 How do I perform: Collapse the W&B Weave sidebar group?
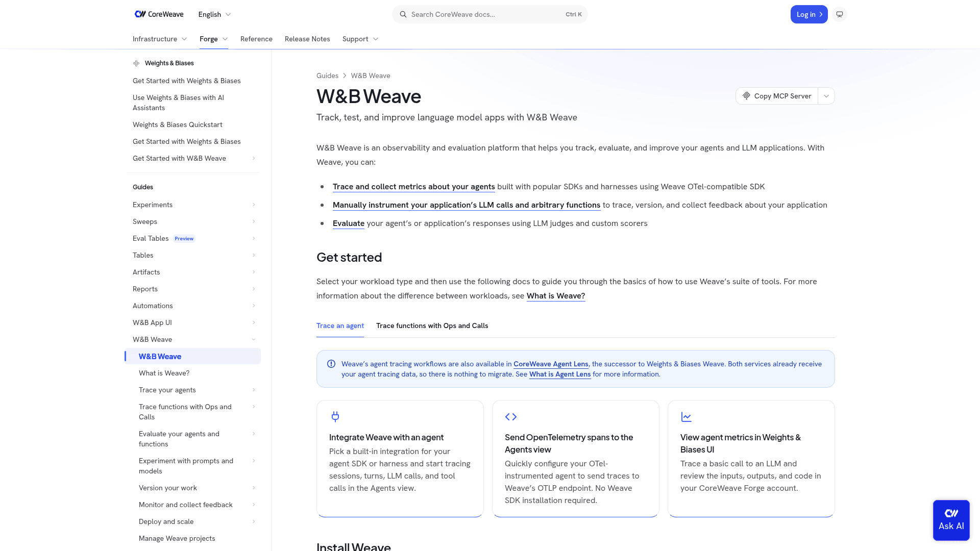[x=193, y=339]
